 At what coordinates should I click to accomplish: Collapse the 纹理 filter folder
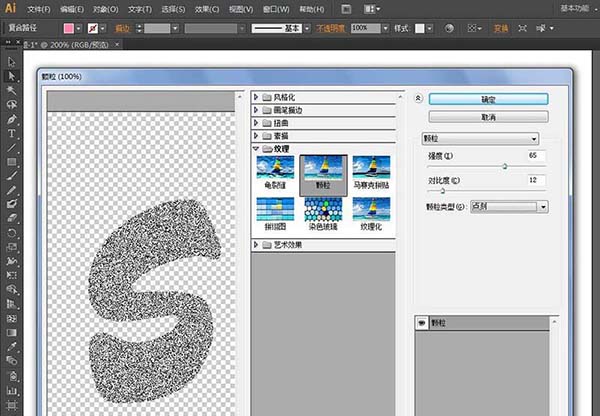click(256, 148)
